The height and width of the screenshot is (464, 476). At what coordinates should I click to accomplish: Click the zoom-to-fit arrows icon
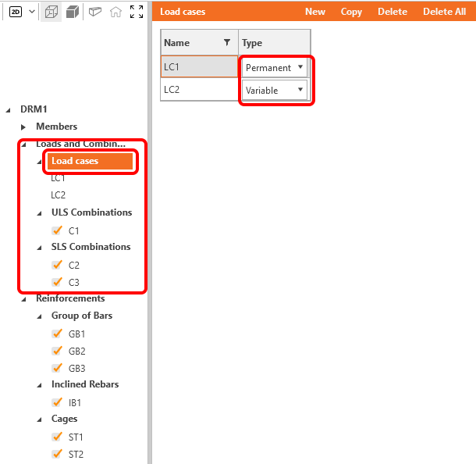pos(137,12)
